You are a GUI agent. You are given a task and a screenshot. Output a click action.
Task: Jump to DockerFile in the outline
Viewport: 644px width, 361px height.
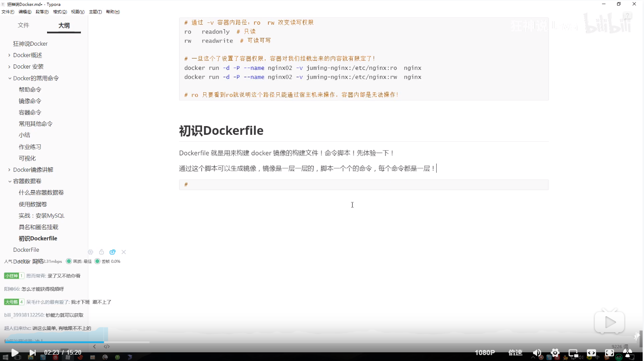[26, 250]
